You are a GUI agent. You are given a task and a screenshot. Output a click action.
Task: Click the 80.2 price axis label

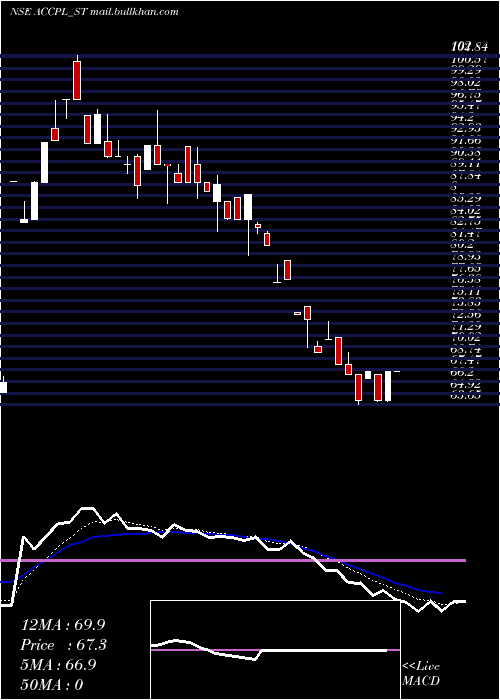pyautogui.click(x=462, y=244)
